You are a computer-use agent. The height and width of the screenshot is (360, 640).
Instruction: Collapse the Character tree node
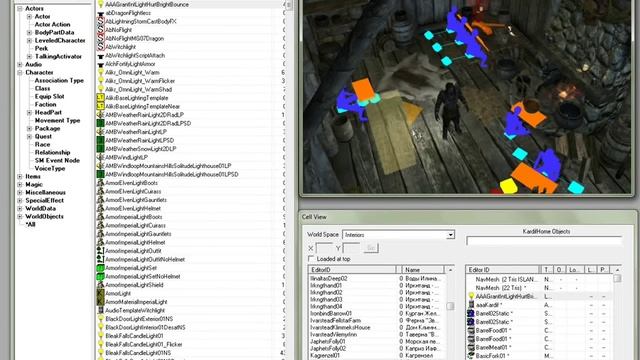click(x=20, y=72)
